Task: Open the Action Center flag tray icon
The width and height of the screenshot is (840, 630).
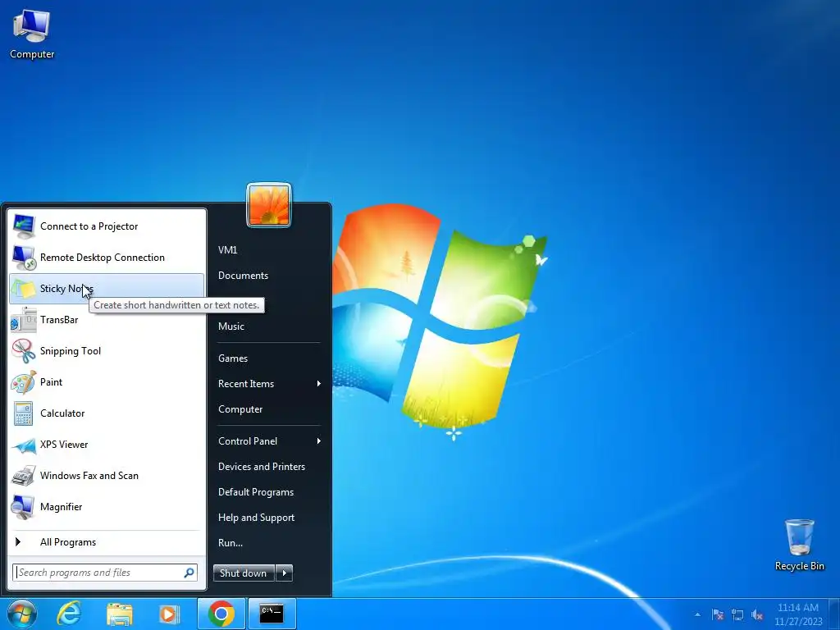Action: coord(718,614)
